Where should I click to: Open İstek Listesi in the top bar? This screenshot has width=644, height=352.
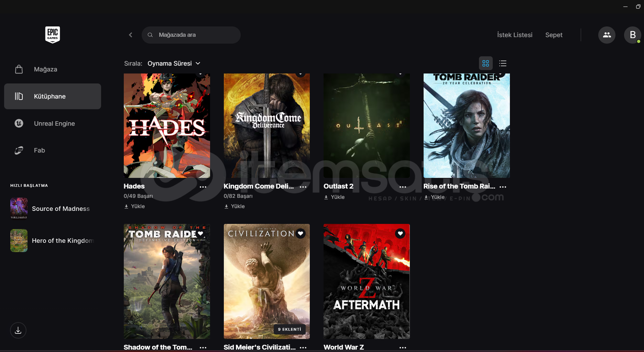click(515, 35)
